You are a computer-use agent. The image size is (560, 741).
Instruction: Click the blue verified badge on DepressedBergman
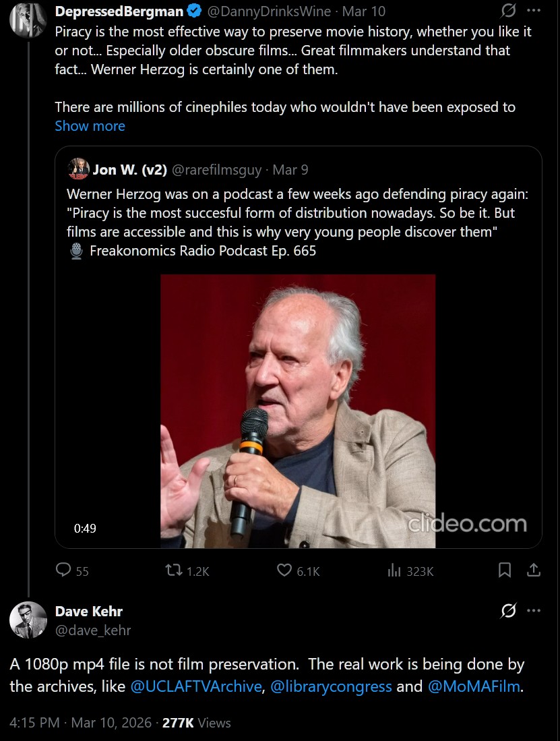click(x=194, y=11)
